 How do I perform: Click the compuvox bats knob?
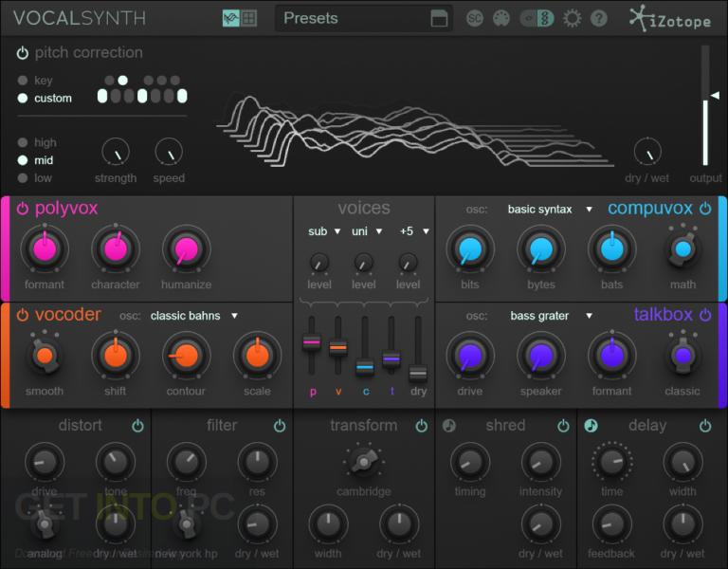[x=612, y=249]
